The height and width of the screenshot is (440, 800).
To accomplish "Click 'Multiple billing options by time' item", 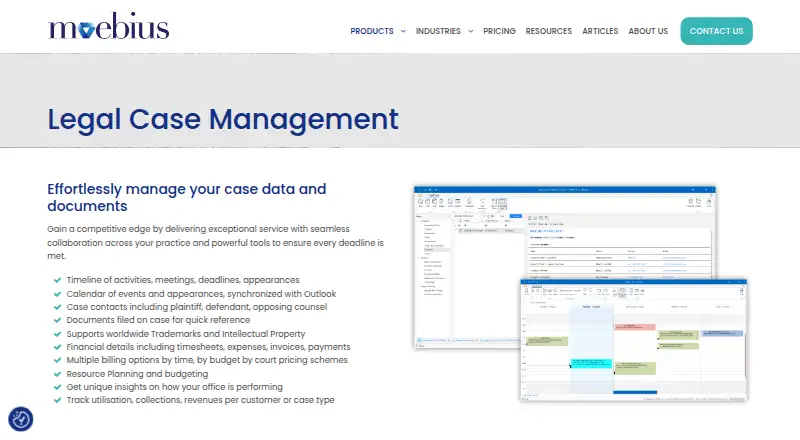I will click(207, 360).
